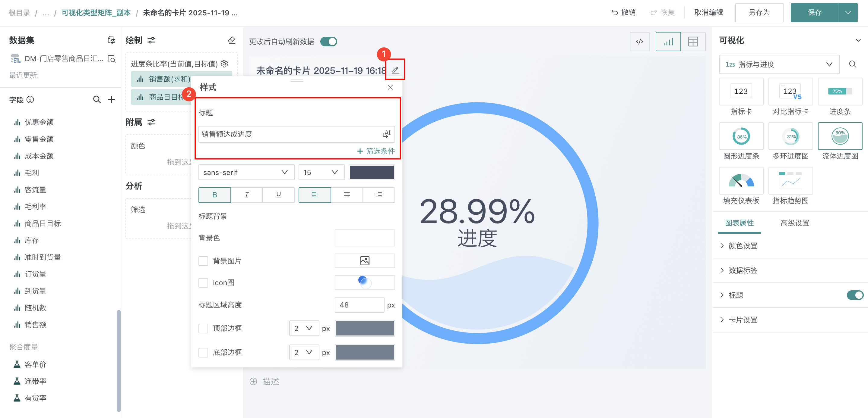Viewport: 868px width, 418px height.
Task: Switch to the 高级设置 tab
Action: coord(794,223)
